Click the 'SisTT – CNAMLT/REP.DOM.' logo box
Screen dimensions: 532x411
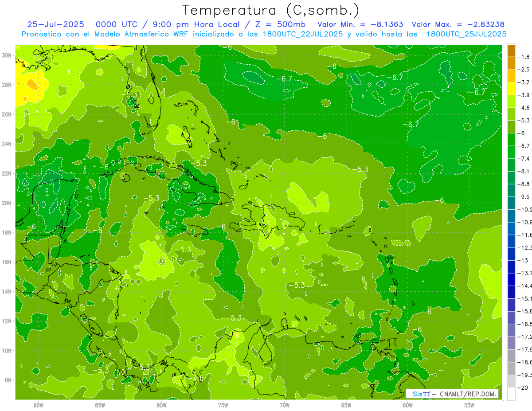452,394
